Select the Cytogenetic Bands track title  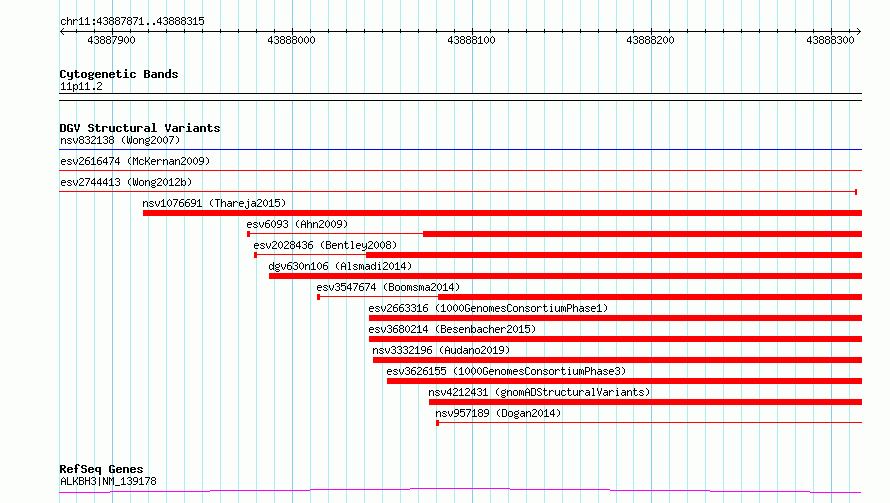(x=119, y=74)
